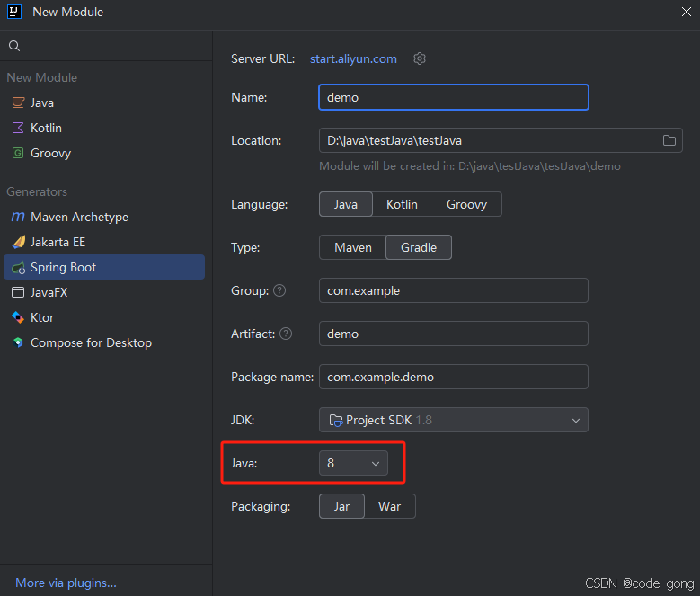
Task: Open the Java version dropdown
Action: (x=353, y=463)
